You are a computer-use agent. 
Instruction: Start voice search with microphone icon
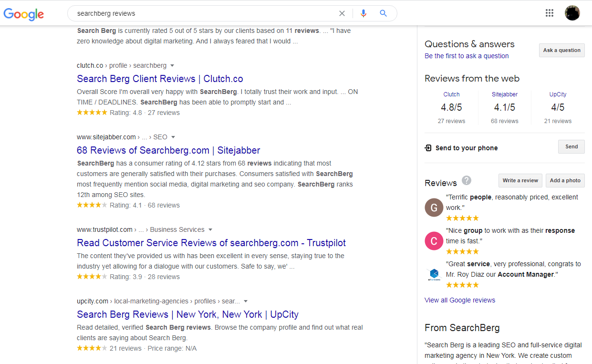pyautogui.click(x=364, y=13)
